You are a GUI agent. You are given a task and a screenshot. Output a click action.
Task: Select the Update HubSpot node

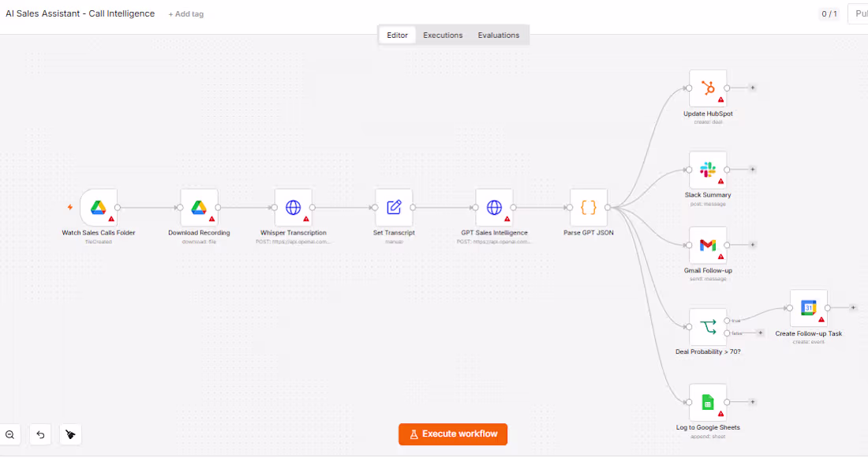click(x=708, y=88)
